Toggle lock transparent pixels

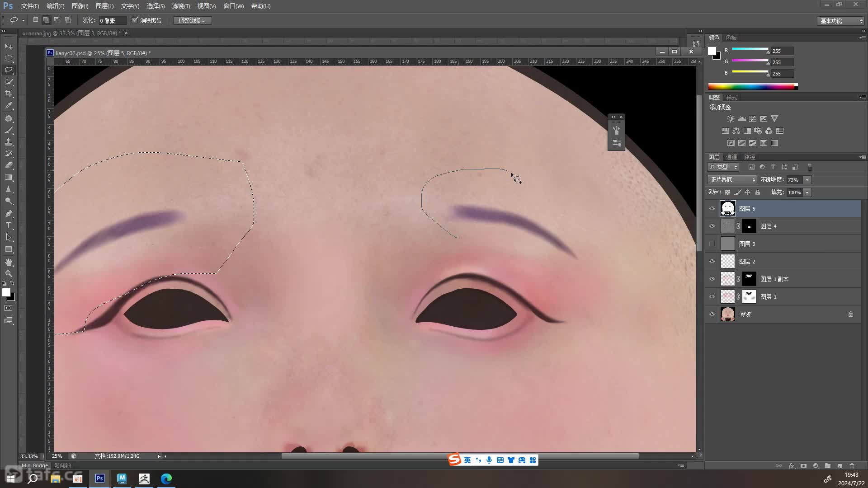[x=727, y=192]
